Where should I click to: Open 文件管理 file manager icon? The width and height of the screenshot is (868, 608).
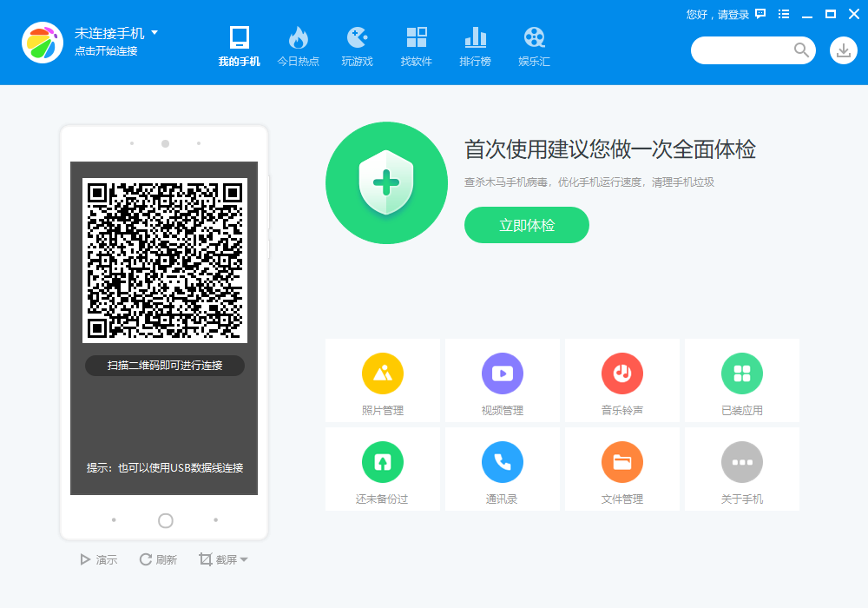pyautogui.click(x=621, y=462)
